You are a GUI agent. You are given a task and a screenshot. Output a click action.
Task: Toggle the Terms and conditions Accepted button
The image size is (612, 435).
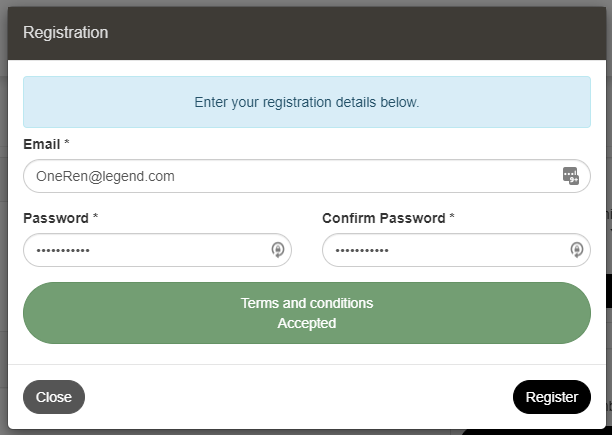tap(307, 313)
